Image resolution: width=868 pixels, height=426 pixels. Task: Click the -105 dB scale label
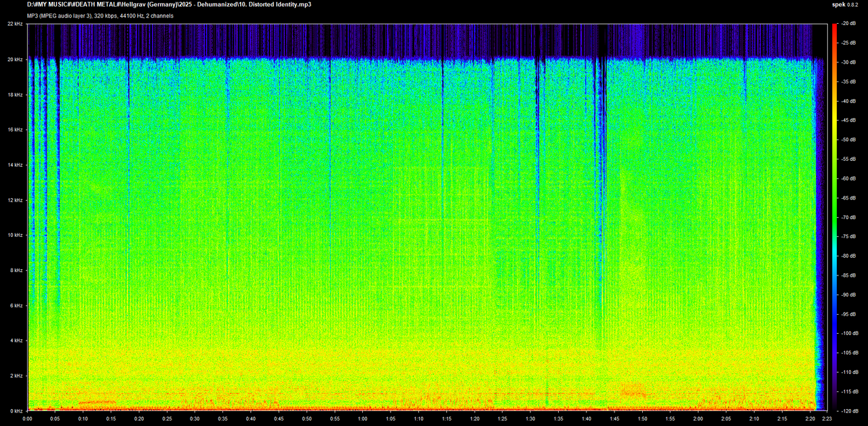[x=851, y=353]
